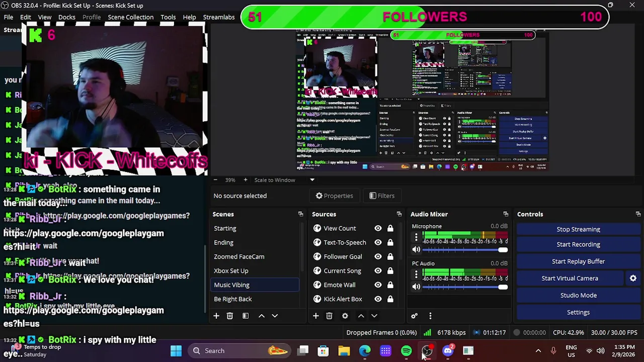Move source up with arrow icon
Viewport: 644px width, 362px height.
click(x=361, y=316)
